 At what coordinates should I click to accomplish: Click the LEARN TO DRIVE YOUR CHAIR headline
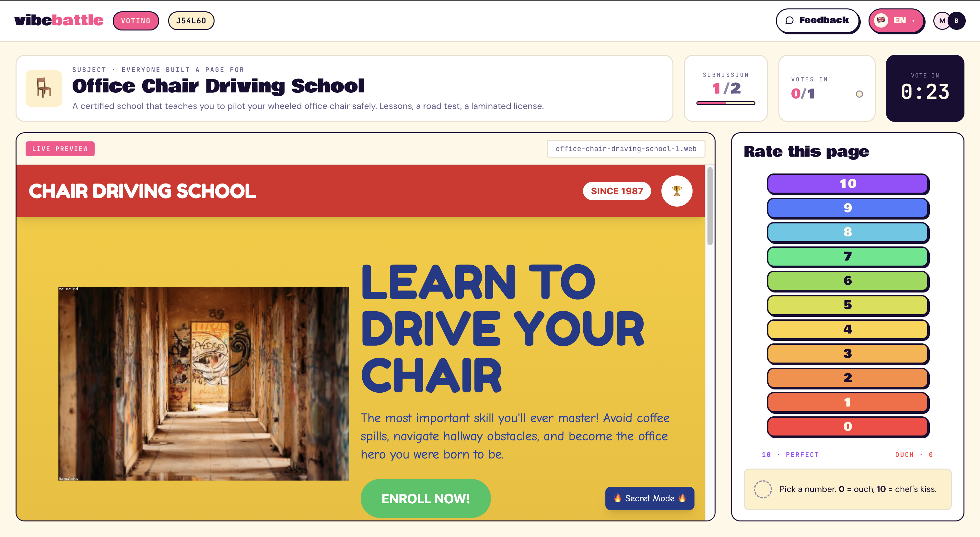[503, 329]
